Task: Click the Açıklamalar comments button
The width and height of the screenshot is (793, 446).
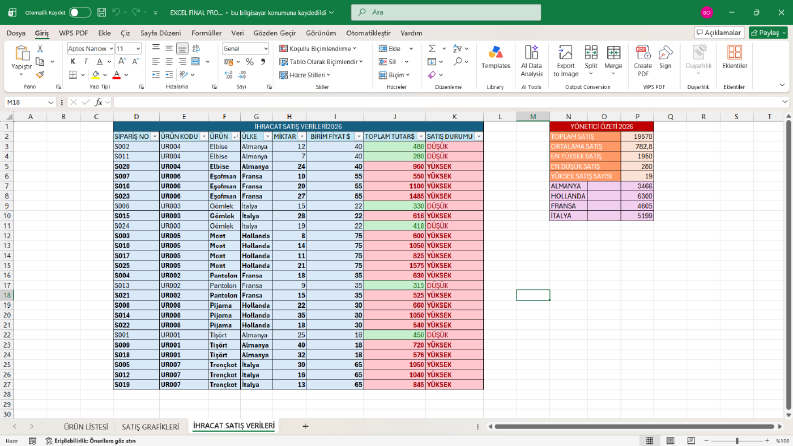Action: [719, 32]
